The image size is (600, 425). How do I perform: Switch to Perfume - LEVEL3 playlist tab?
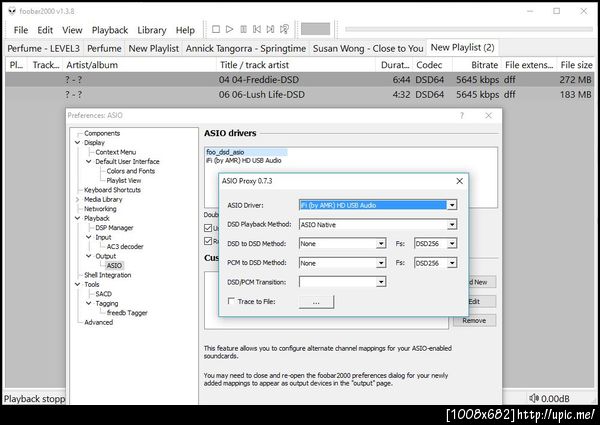(x=44, y=49)
